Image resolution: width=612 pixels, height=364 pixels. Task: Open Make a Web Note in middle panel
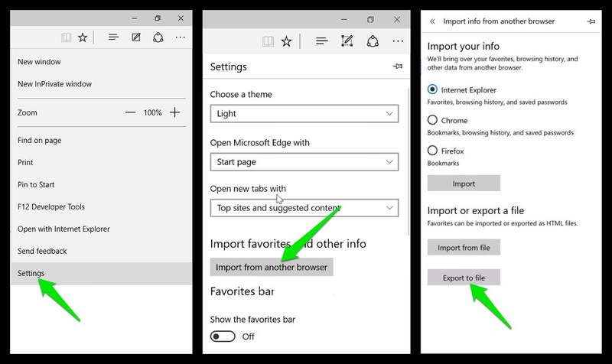click(347, 41)
